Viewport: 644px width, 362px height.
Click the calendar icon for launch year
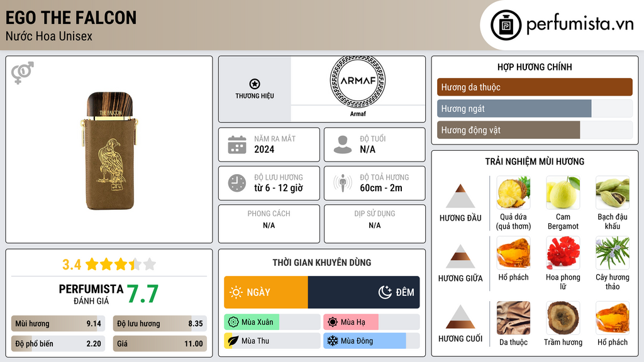pos(237,145)
